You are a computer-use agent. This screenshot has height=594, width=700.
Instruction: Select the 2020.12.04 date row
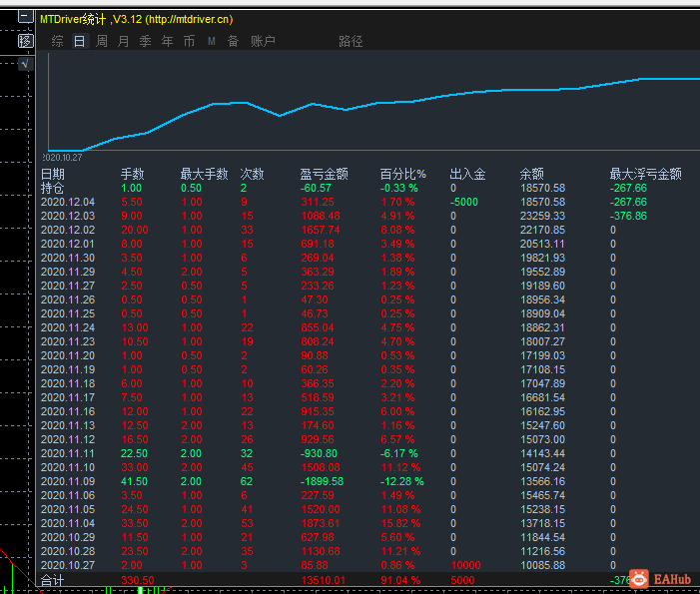click(68, 203)
